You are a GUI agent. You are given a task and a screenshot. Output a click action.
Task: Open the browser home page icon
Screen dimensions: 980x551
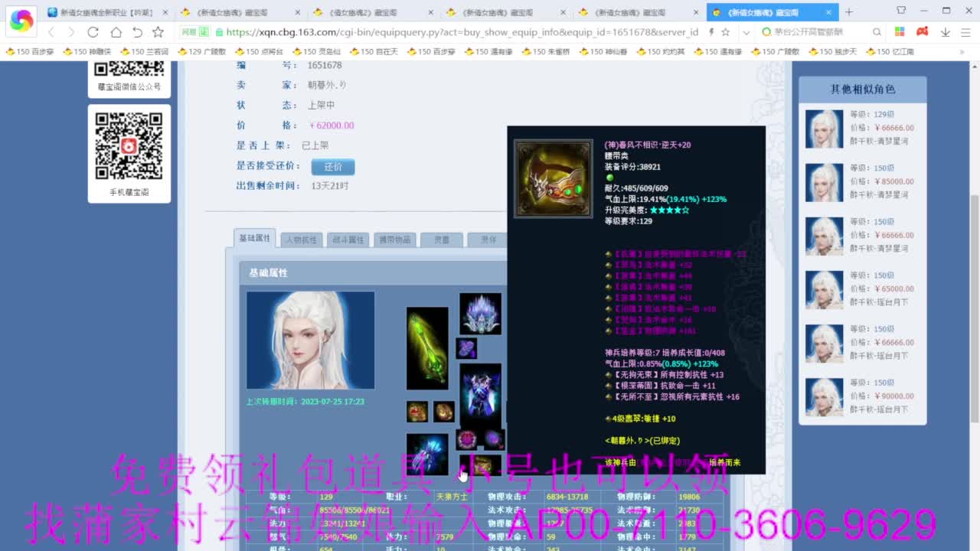(x=116, y=32)
